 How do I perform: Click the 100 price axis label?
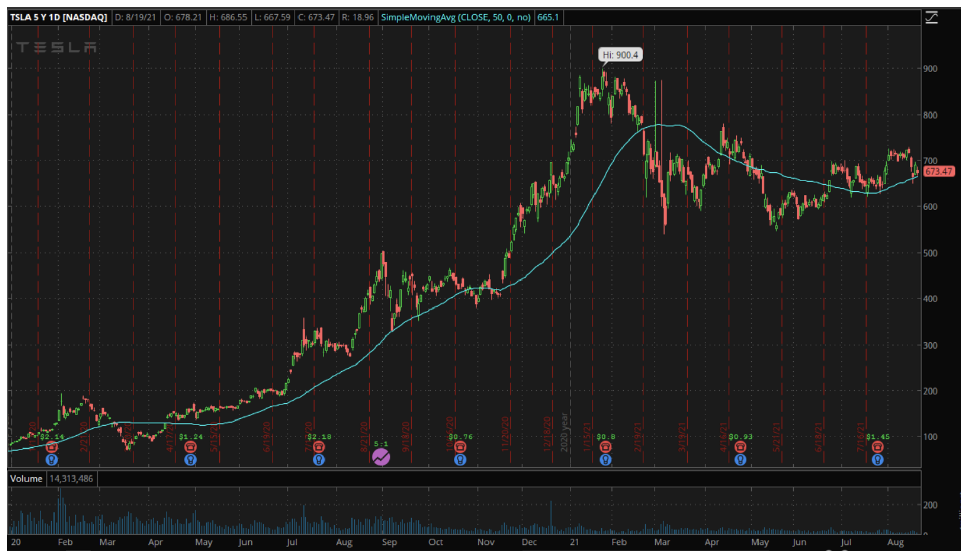click(930, 437)
